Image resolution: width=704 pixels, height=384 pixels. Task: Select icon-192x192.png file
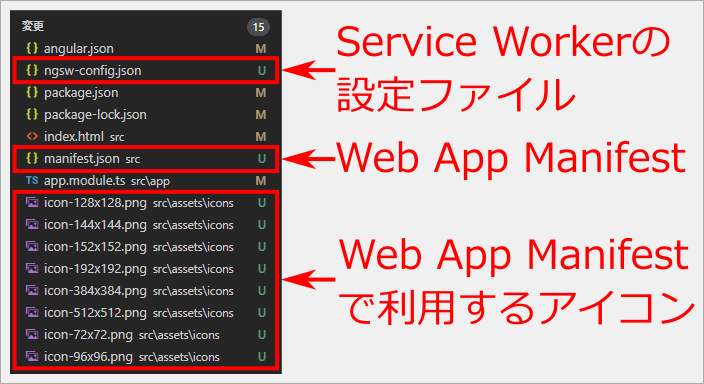146,269
